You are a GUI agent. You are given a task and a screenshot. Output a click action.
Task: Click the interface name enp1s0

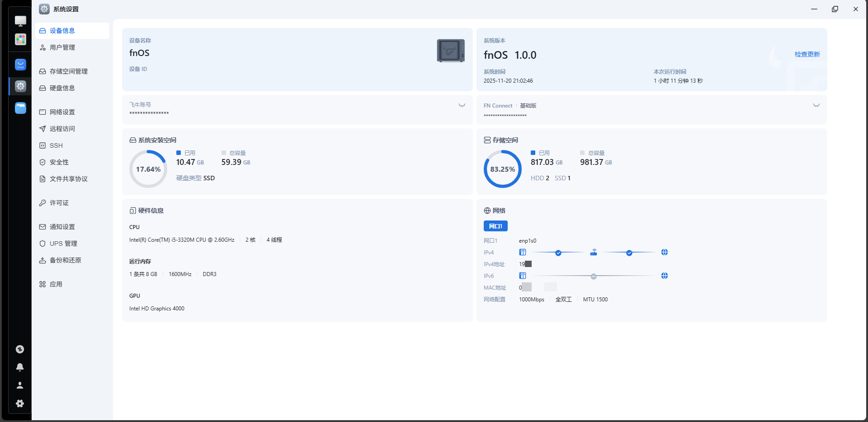click(528, 241)
